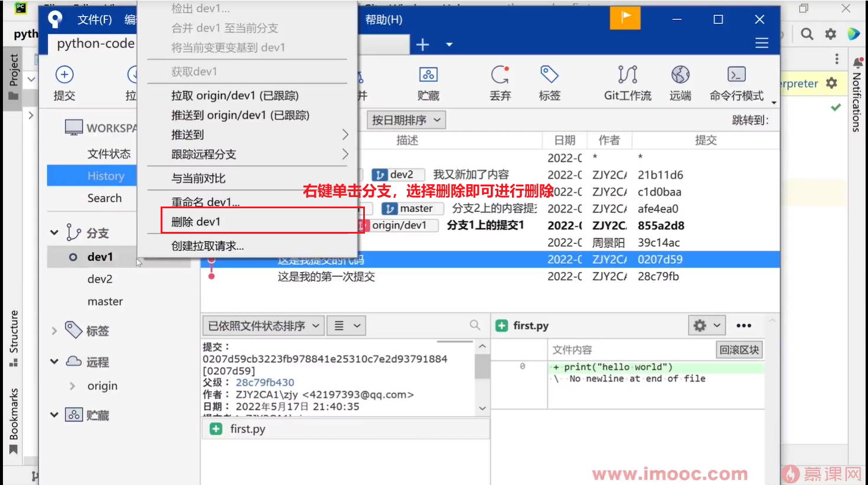Open the Git工作流 toolbar icon
This screenshot has width=868, height=485.
click(627, 83)
